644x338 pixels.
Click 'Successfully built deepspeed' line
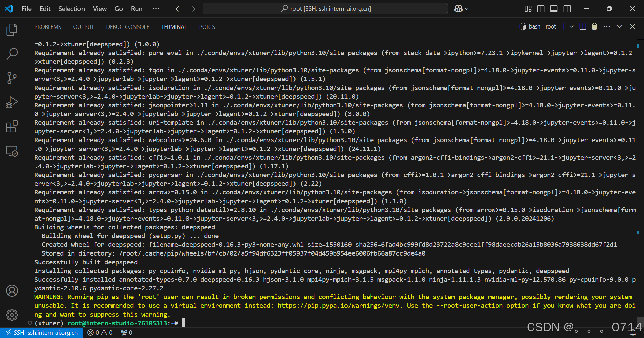click(86, 262)
